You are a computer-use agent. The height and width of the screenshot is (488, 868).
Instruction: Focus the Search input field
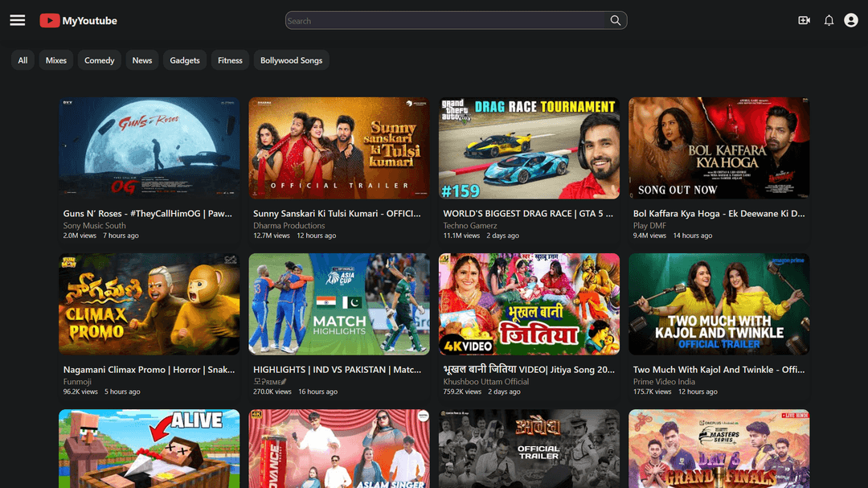[x=446, y=21]
